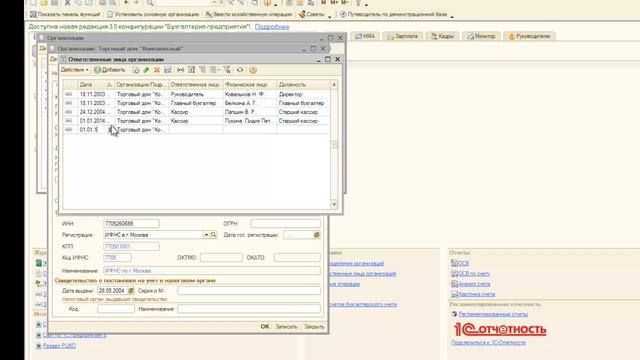Screen dimensions: 640x360
Task: Click the ОКАТО input field
Action: tap(297, 258)
